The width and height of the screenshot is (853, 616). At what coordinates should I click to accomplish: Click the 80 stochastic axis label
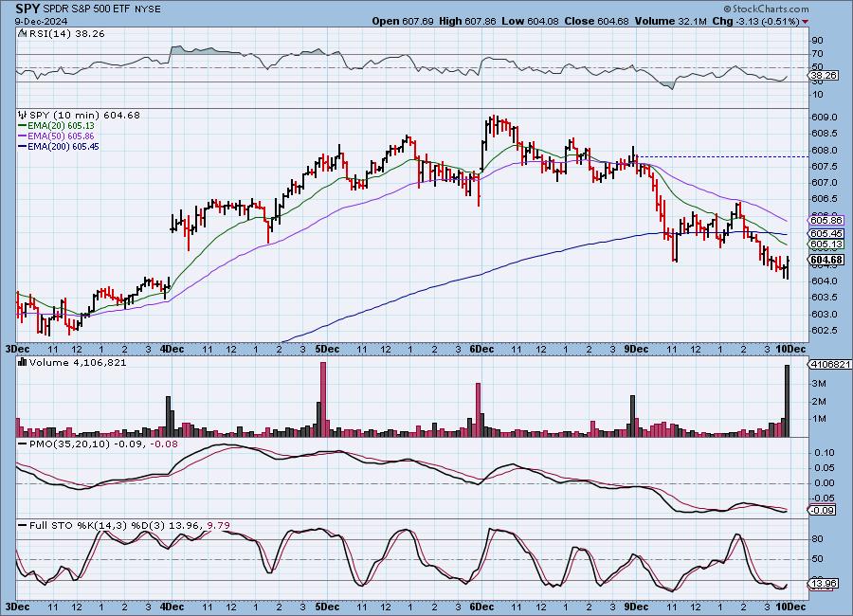pos(818,538)
